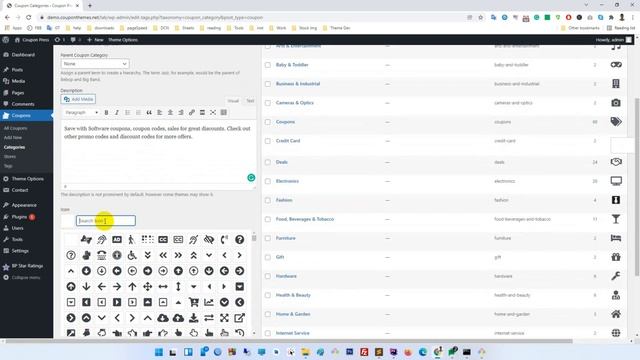
Task: Switch the editor to the Text tab
Action: coord(250,101)
